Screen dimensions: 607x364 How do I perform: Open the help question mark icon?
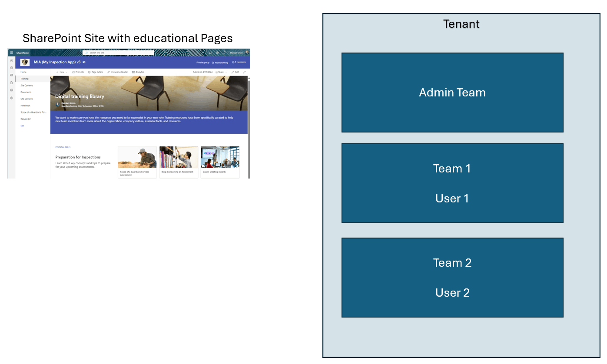pos(225,53)
